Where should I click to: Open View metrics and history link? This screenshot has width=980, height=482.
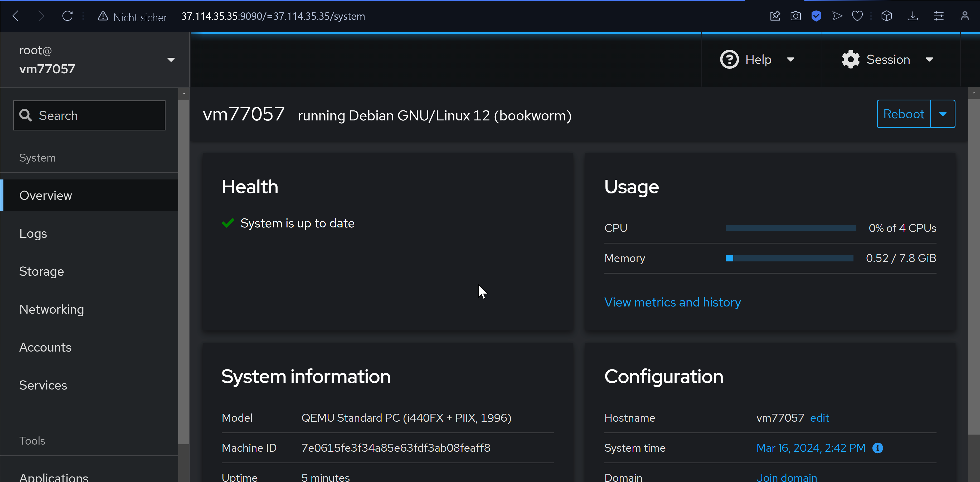[x=672, y=302]
